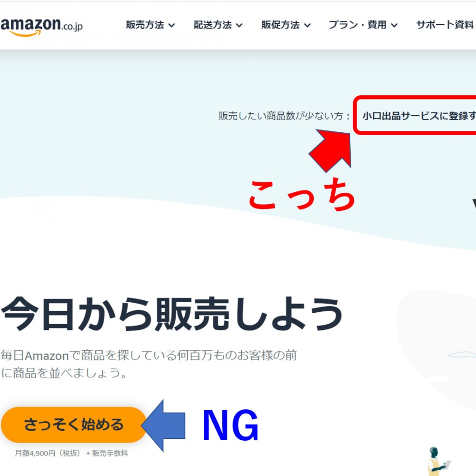Click the person-with-laptop illustration
The image size is (476, 476).
click(x=437, y=461)
